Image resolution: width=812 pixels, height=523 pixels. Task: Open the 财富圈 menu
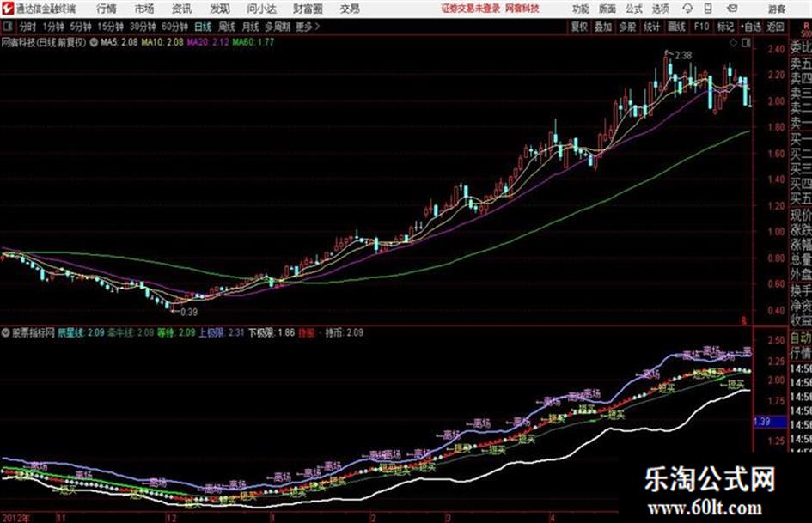tap(308, 9)
